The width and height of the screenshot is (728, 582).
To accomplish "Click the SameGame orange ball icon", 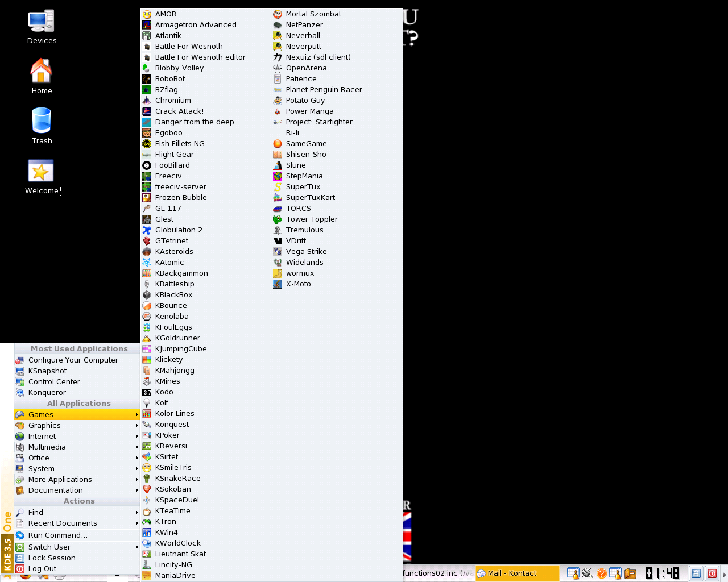I will tap(278, 144).
